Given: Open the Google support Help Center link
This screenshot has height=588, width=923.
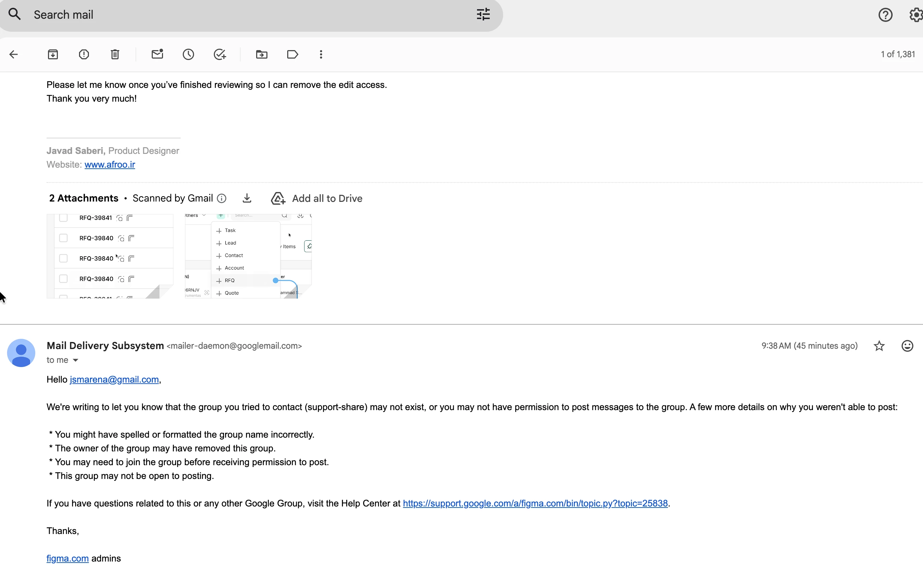Looking at the screenshot, I should click(x=535, y=503).
